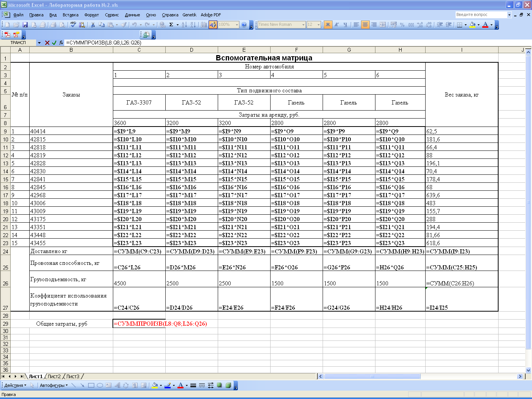The image size is (532, 399).
Task: Click the Print icon in toolbar
Action: [x=53, y=25]
